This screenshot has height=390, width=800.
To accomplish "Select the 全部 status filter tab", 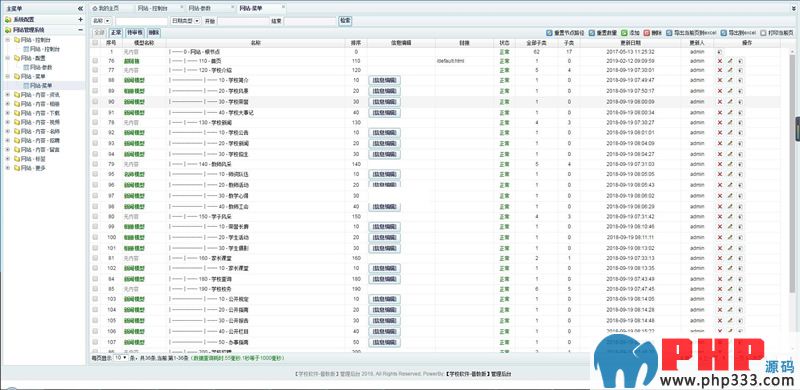I will 99,32.
